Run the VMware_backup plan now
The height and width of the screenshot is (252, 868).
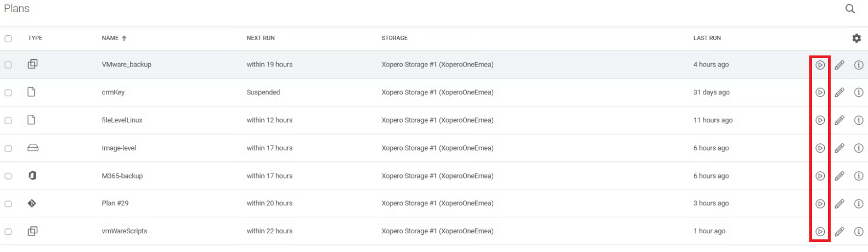pyautogui.click(x=820, y=65)
